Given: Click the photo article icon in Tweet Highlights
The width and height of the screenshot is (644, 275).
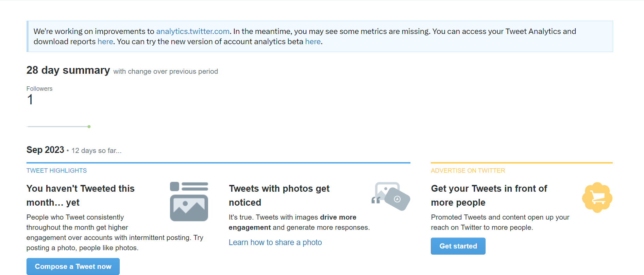Looking at the screenshot, I should pos(189,201).
